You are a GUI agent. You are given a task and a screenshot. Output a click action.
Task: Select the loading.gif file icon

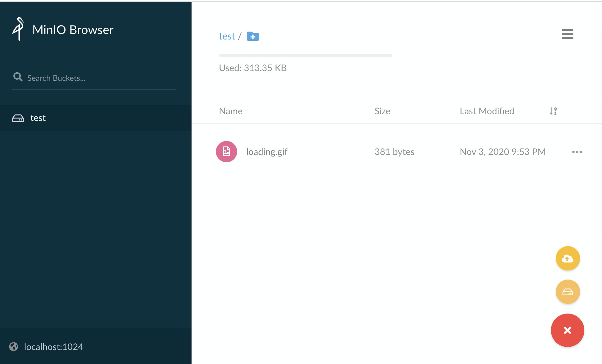pyautogui.click(x=227, y=152)
